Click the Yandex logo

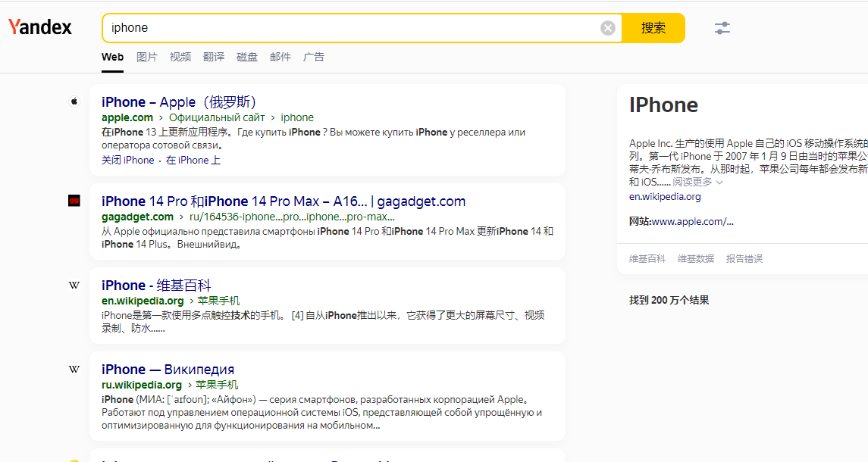click(40, 27)
